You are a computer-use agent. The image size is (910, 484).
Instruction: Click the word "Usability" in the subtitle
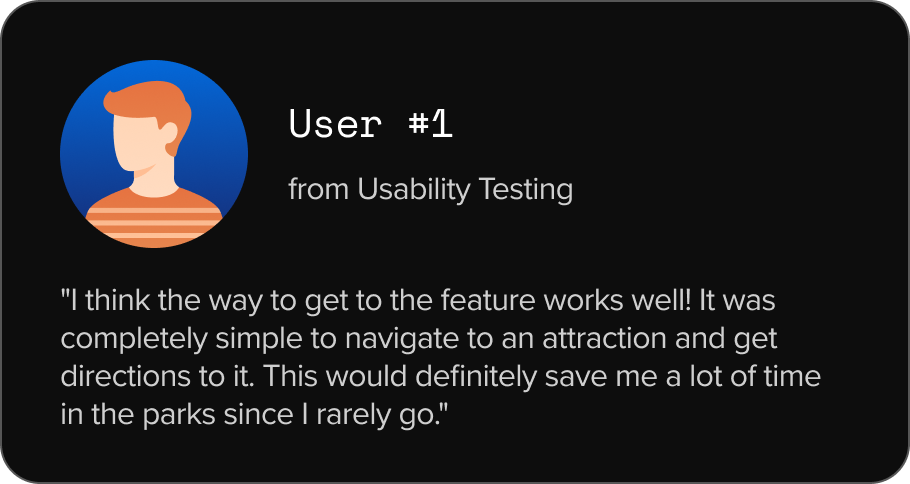click(414, 190)
